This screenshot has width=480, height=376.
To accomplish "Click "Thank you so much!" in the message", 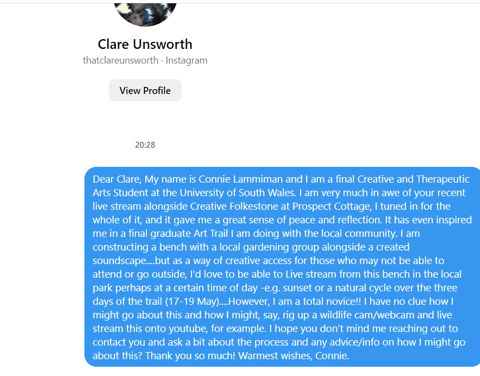I will tap(190, 356).
